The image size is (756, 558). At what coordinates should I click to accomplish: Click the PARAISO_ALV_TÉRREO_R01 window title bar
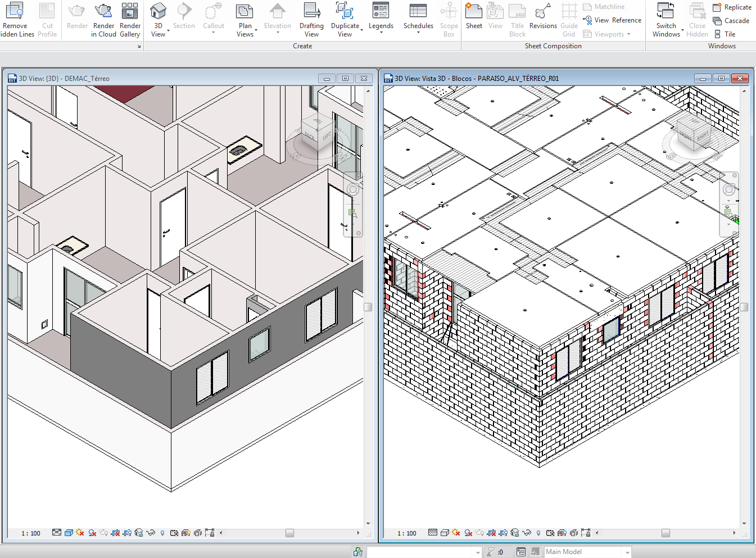coord(567,78)
